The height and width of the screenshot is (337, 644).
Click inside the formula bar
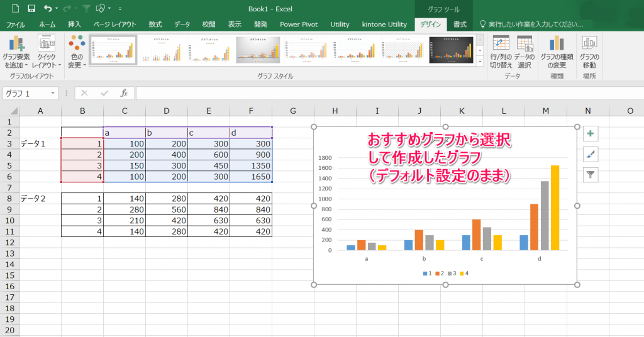[x=389, y=93]
